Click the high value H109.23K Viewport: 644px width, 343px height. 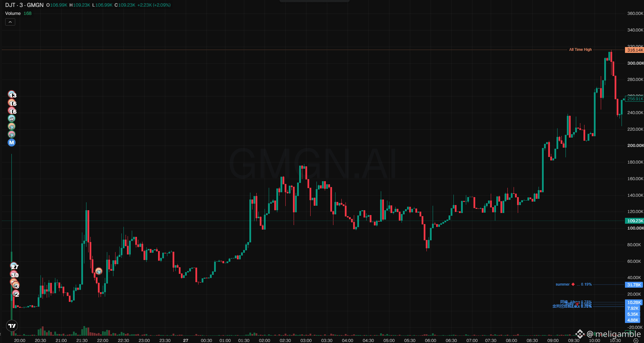pos(80,5)
